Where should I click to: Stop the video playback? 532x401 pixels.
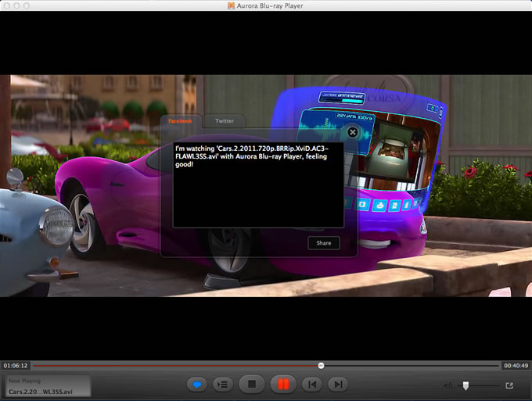(252, 384)
